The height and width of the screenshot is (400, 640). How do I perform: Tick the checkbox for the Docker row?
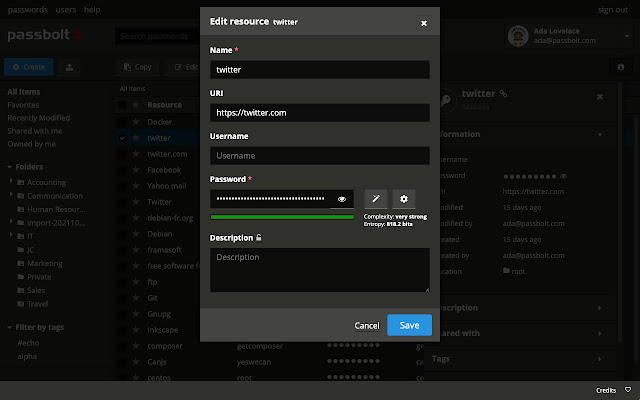[x=122, y=121]
